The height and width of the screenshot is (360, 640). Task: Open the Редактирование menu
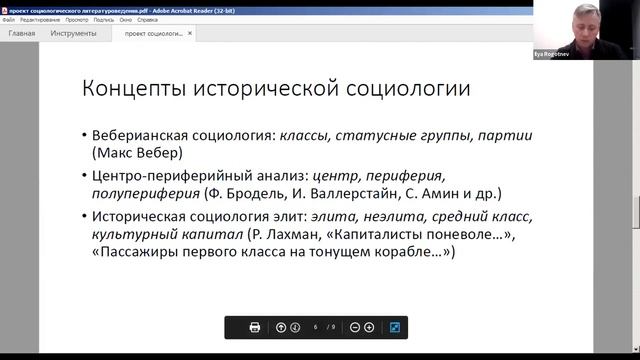click(x=40, y=20)
